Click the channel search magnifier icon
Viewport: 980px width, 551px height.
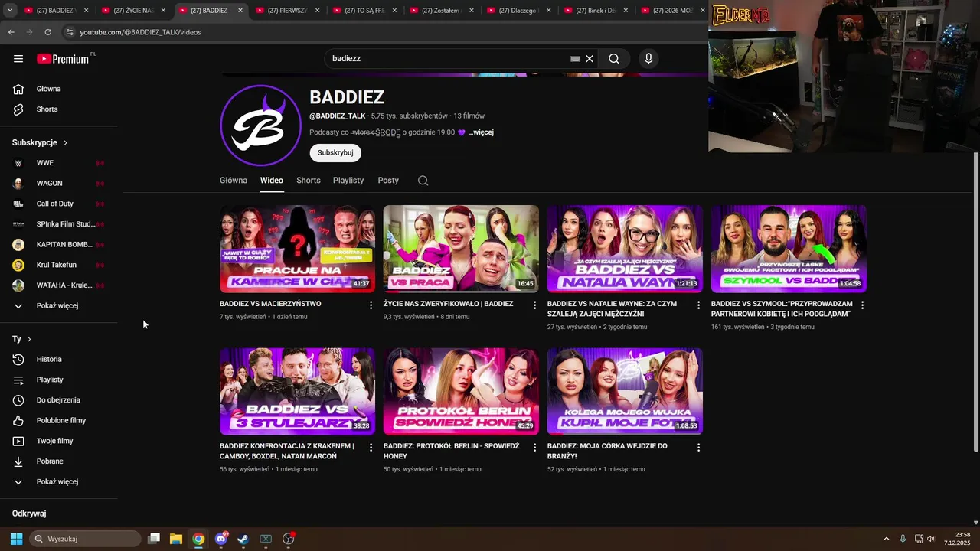pyautogui.click(x=423, y=181)
